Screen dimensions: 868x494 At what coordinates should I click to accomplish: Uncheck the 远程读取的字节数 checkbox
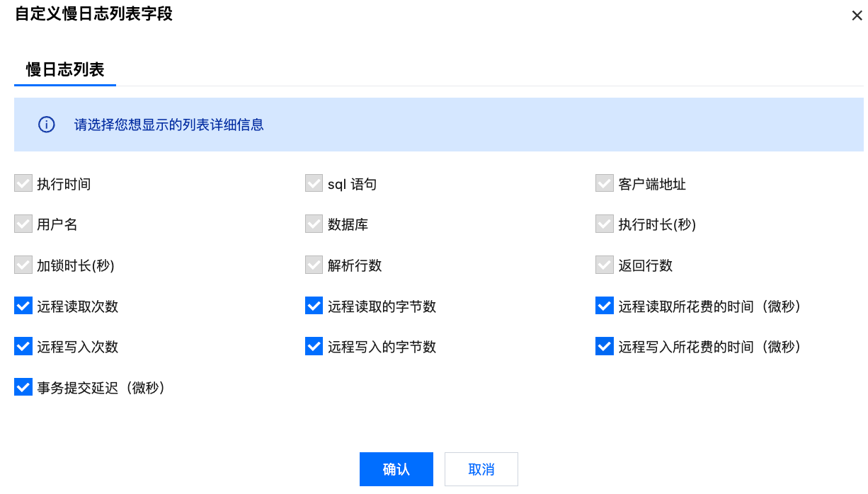pyautogui.click(x=314, y=306)
